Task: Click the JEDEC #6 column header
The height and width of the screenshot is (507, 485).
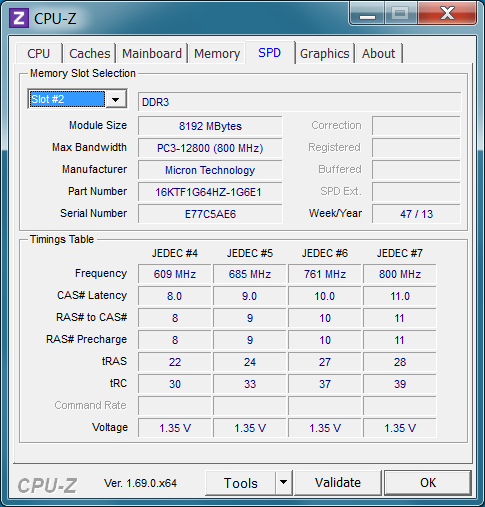Action: coord(325,253)
